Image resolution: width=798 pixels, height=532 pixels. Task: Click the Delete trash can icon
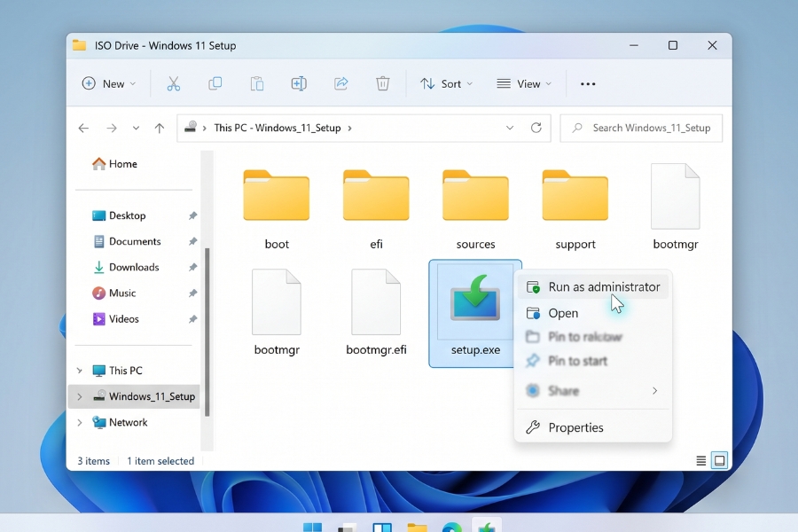click(x=383, y=83)
